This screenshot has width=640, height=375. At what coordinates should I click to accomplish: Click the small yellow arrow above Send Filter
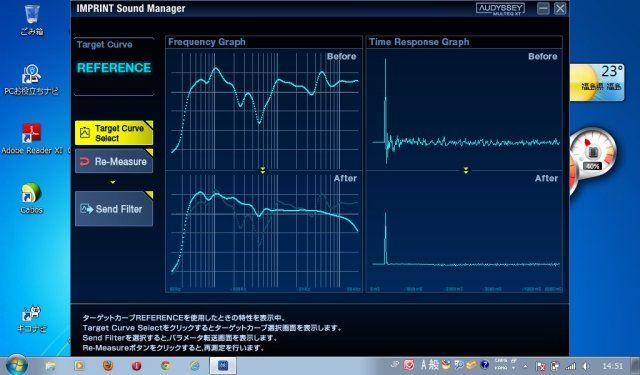[113, 182]
